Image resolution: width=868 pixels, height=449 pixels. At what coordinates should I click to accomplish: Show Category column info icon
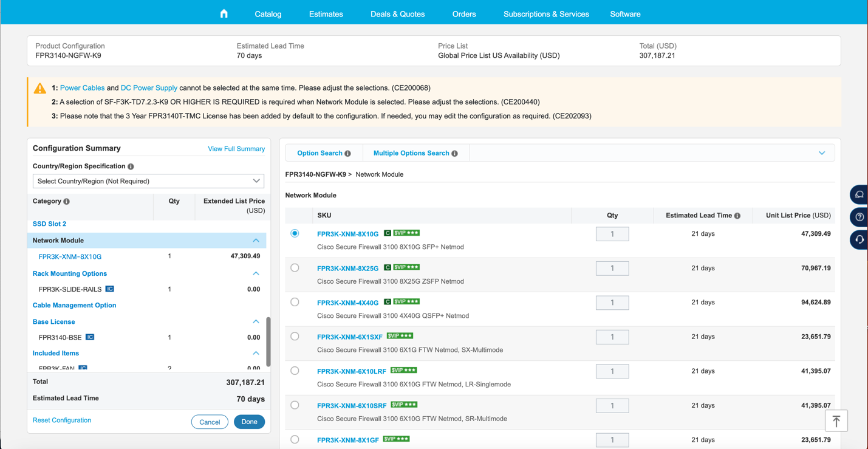pos(67,202)
